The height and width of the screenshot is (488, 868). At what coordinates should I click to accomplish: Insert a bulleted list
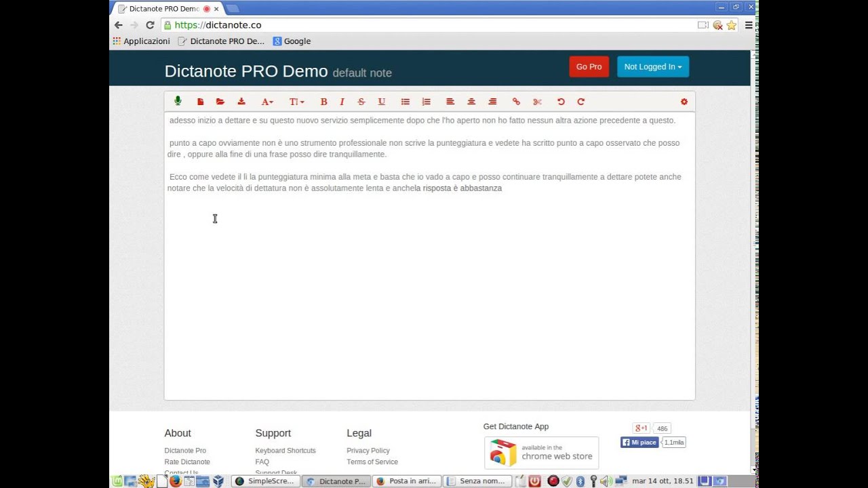click(x=405, y=102)
